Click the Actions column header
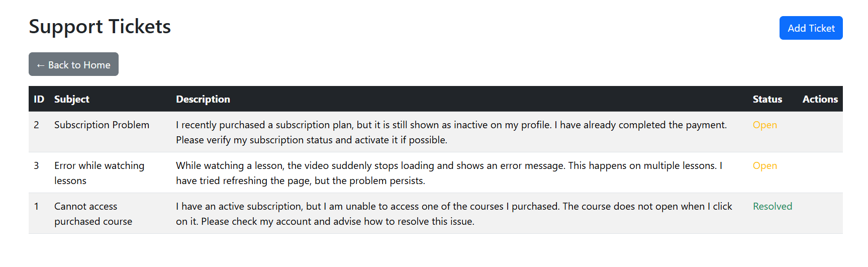 click(x=820, y=99)
